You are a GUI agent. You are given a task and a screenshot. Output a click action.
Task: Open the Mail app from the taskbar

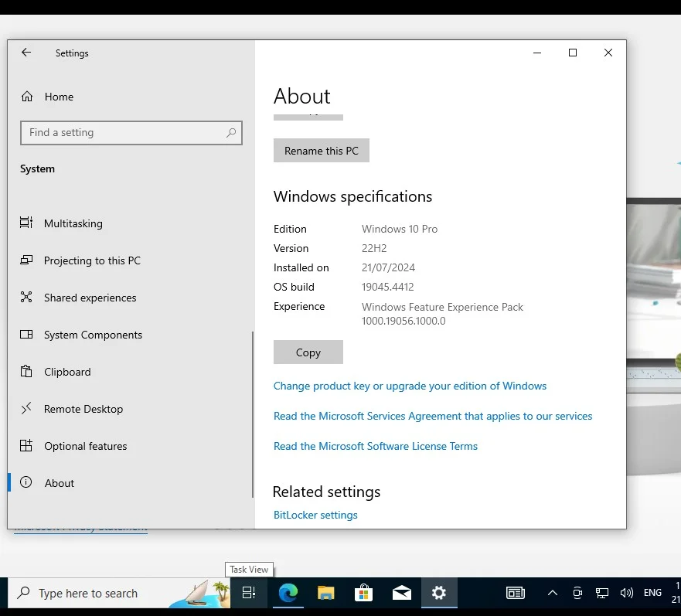(x=402, y=593)
